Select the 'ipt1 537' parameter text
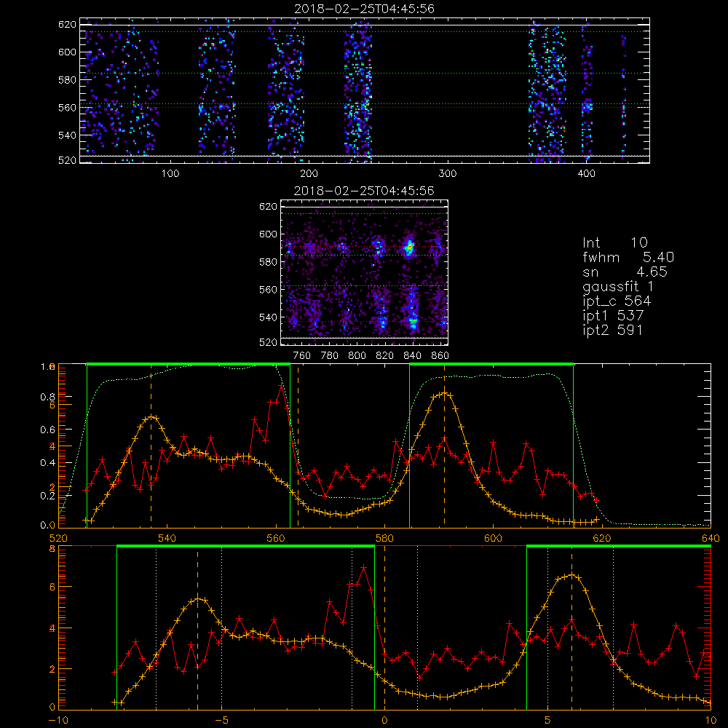Image resolution: width=728 pixels, height=728 pixels. [x=613, y=316]
